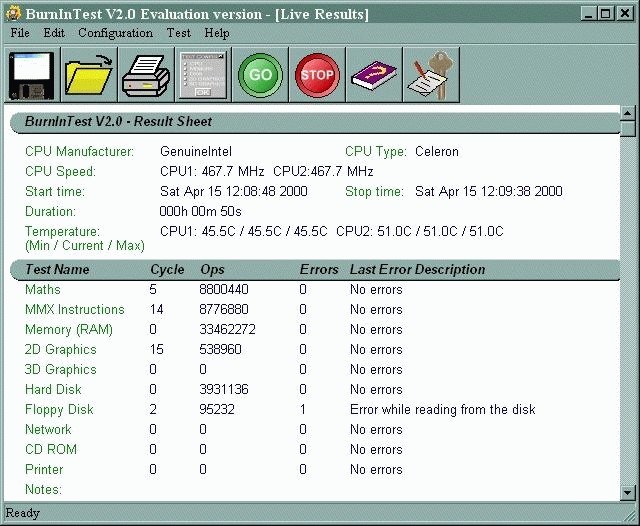Click the 3D Graphics test label
This screenshot has width=640, height=526.
[x=60, y=369]
